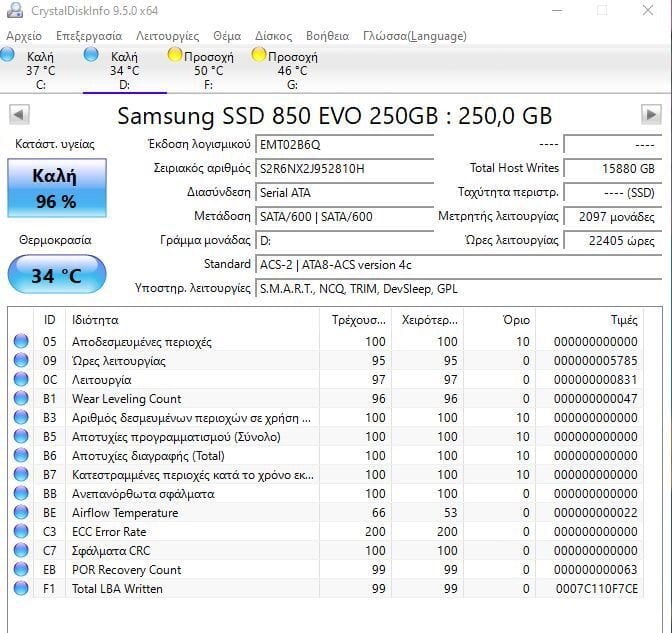
Task: Click the transfer mode field SATA/600 | SATA/600
Action: coord(345,216)
